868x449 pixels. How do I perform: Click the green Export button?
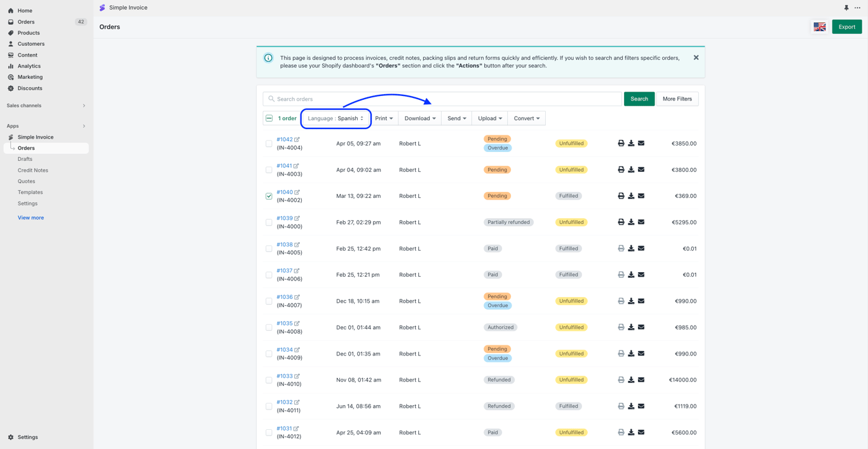[x=846, y=27]
